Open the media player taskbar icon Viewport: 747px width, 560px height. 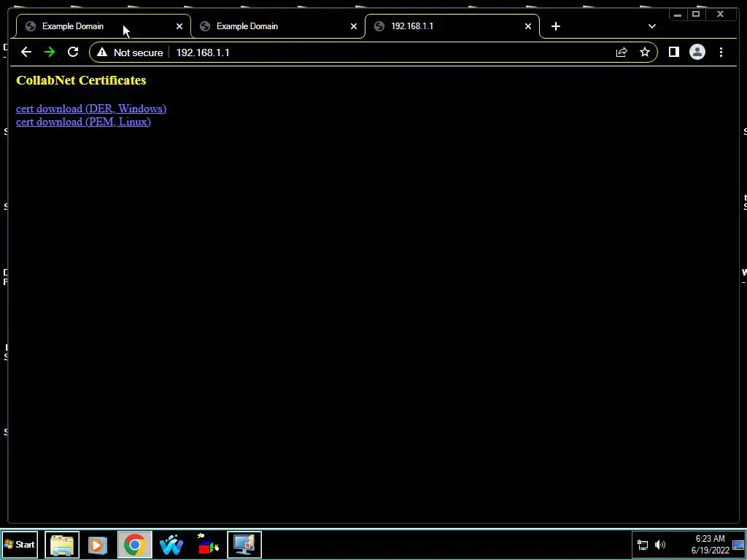pos(97,544)
